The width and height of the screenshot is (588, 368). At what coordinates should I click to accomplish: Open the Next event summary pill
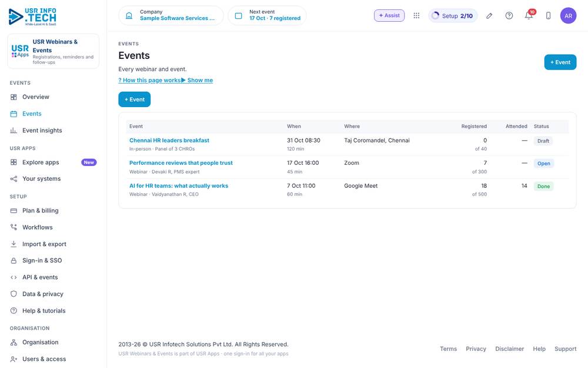pos(267,16)
